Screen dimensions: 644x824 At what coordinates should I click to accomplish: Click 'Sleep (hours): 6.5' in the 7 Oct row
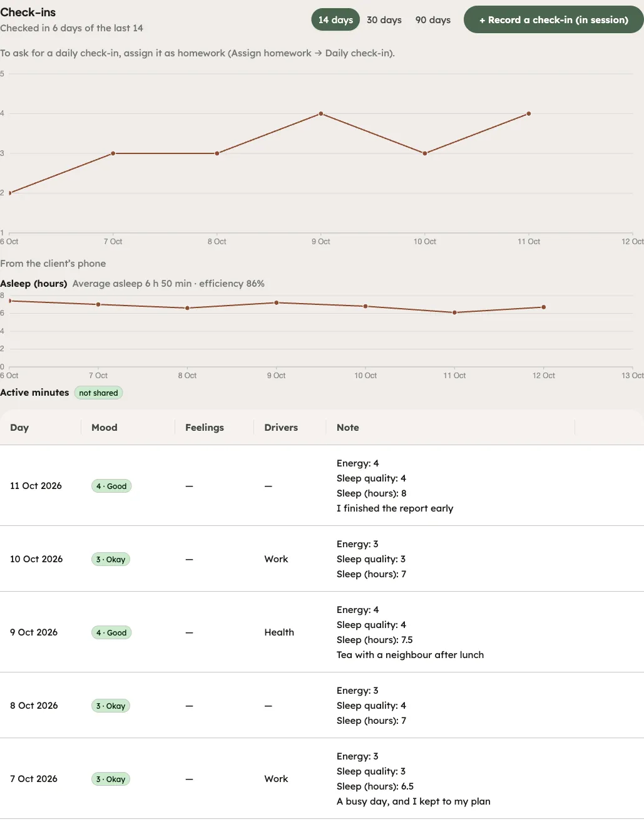pos(376,786)
